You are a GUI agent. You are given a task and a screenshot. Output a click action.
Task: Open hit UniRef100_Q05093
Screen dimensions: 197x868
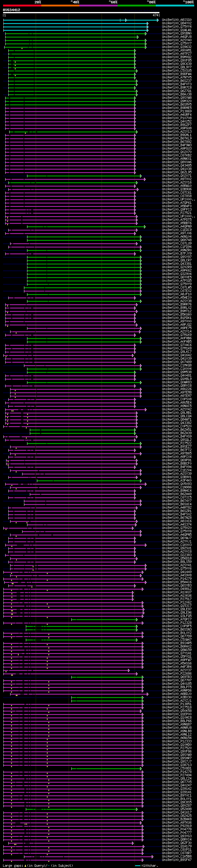pyautogui.click(x=177, y=484)
